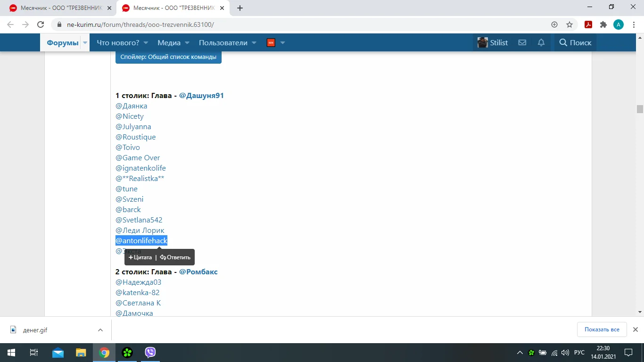Click the circled plus icon in address bar
The image size is (644, 362).
554,25
